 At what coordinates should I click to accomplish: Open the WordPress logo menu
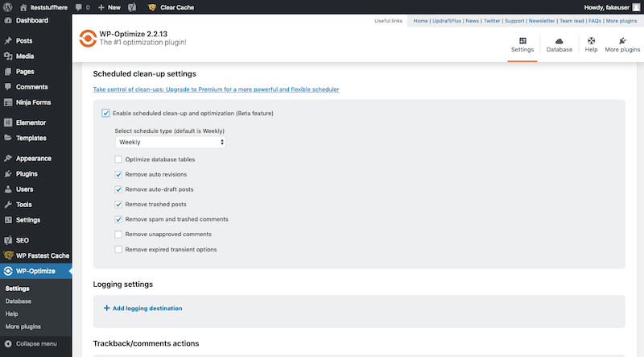pyautogui.click(x=7, y=7)
